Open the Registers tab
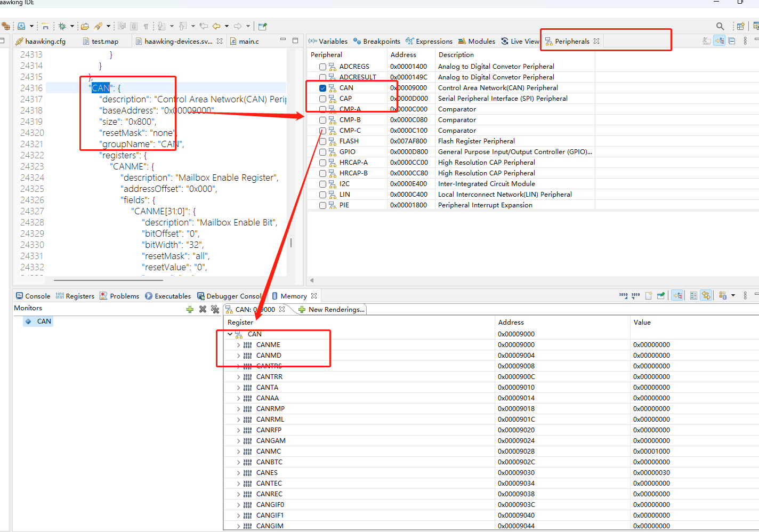This screenshot has width=759, height=532. coord(75,296)
